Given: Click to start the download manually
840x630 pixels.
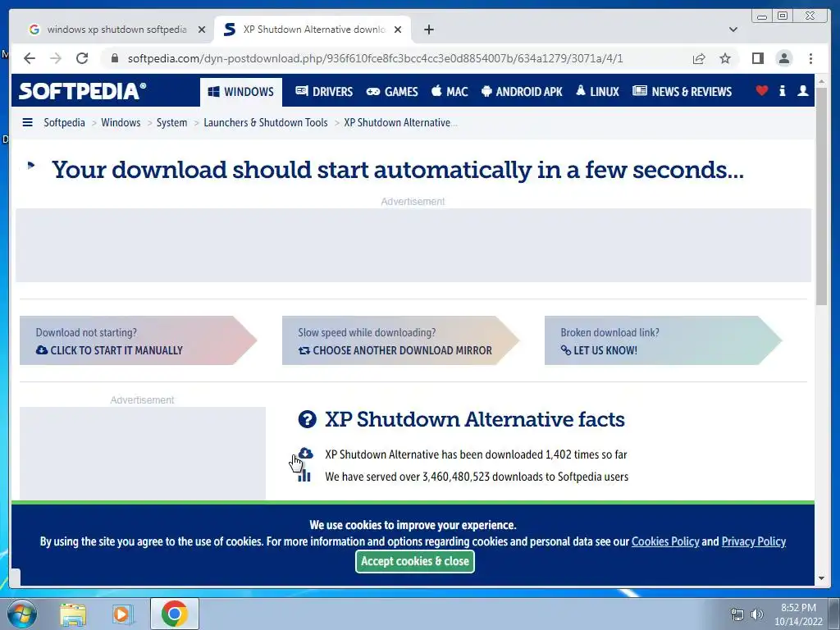Looking at the screenshot, I should pyautogui.click(x=138, y=340).
